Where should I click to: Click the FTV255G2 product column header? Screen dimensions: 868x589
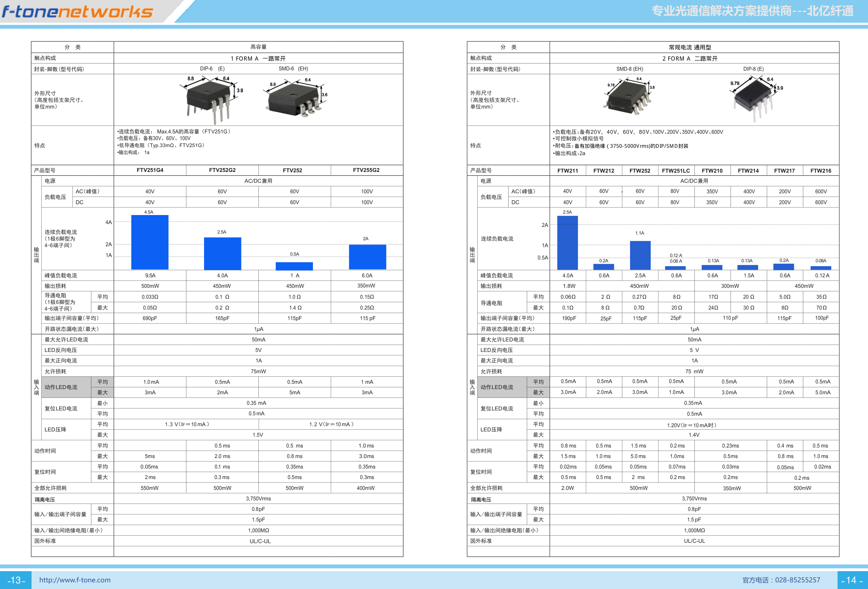[x=366, y=170]
